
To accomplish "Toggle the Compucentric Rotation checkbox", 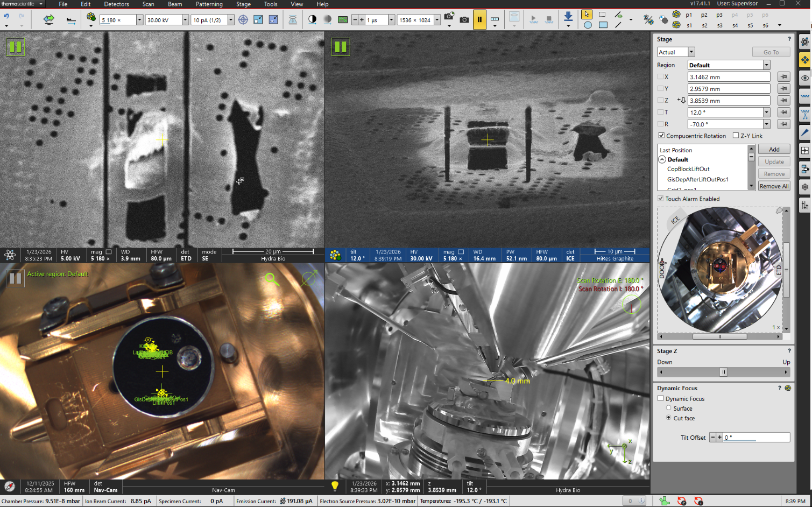I will click(661, 136).
